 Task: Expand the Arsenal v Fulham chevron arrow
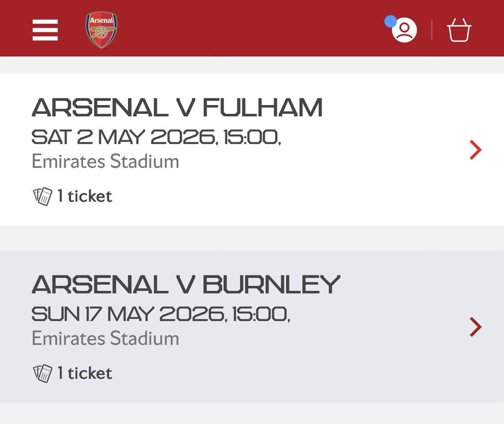coord(475,150)
